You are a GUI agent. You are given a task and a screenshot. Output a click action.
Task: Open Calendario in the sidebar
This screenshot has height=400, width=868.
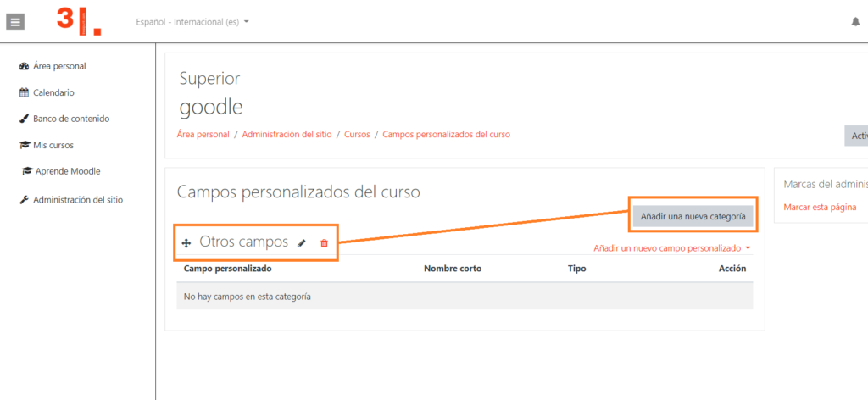coord(53,92)
